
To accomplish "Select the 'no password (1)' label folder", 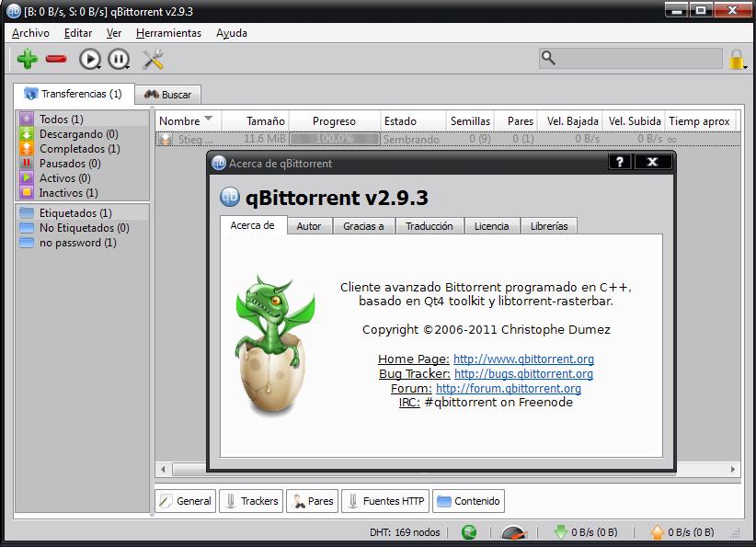I will click(83, 243).
